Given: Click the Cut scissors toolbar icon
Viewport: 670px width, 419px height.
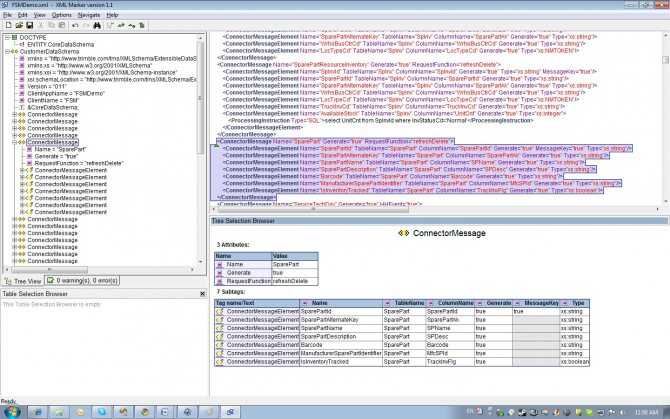Looking at the screenshot, I should 41,25.
